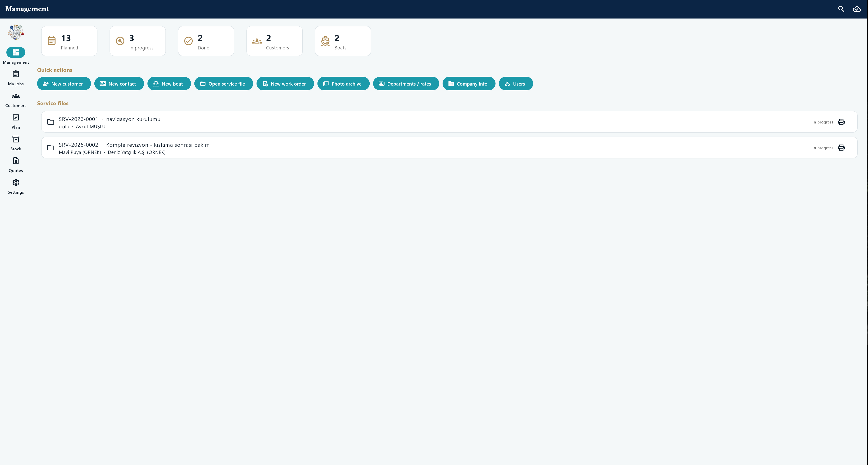Screen dimensions: 868x465
Task: Open the 3 In progress stat card
Action: 138,41
